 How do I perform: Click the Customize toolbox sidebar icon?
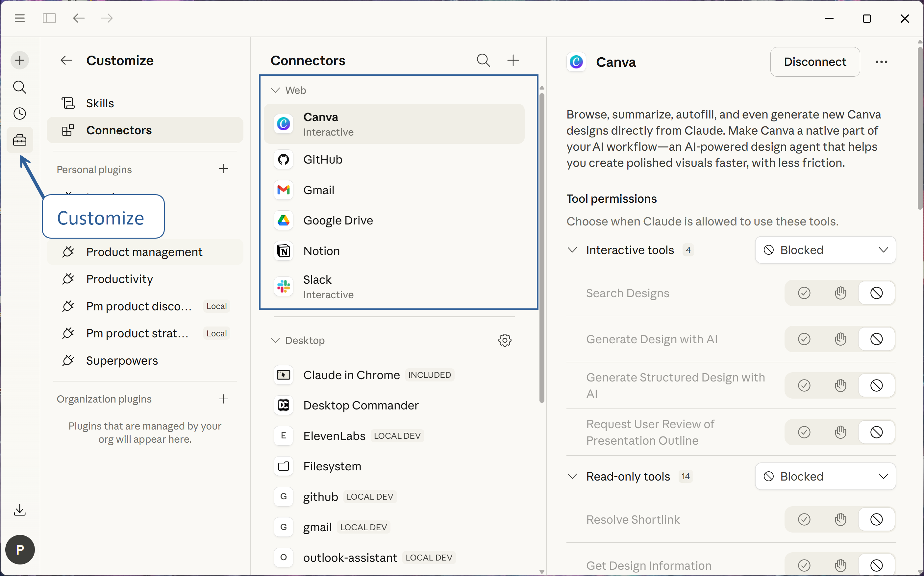click(20, 140)
